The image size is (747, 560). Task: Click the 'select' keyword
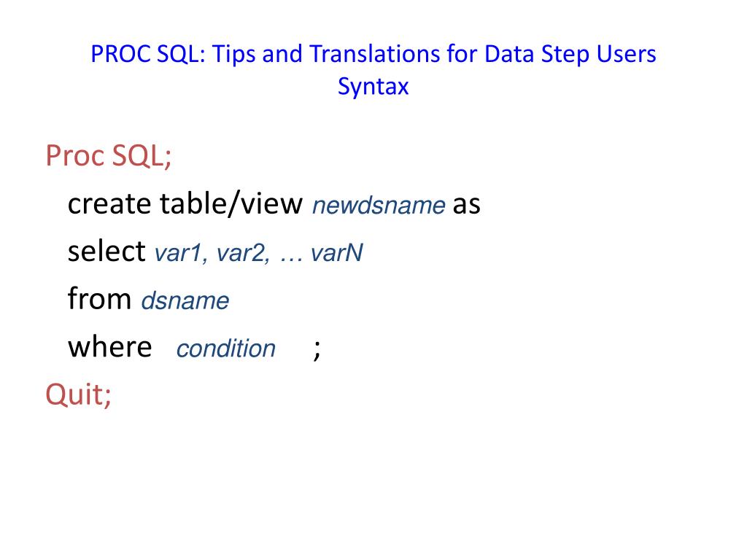point(107,251)
